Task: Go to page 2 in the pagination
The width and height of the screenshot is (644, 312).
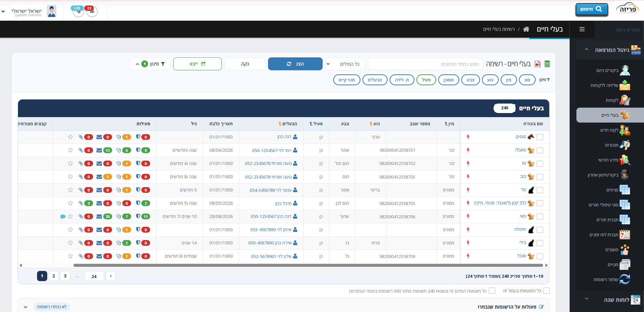Action: (54, 276)
